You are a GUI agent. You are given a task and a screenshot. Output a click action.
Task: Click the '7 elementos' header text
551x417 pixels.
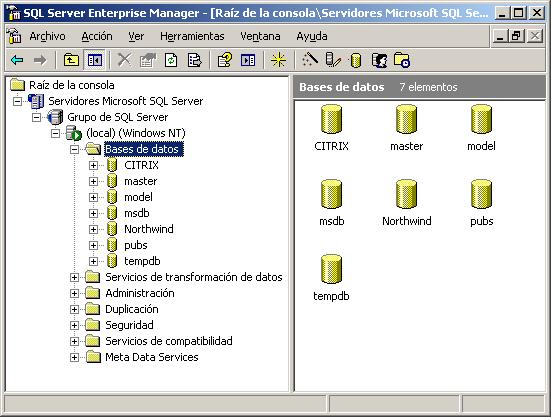[428, 87]
